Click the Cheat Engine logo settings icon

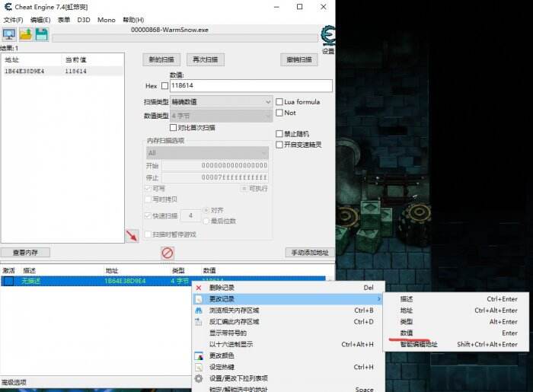(x=328, y=35)
